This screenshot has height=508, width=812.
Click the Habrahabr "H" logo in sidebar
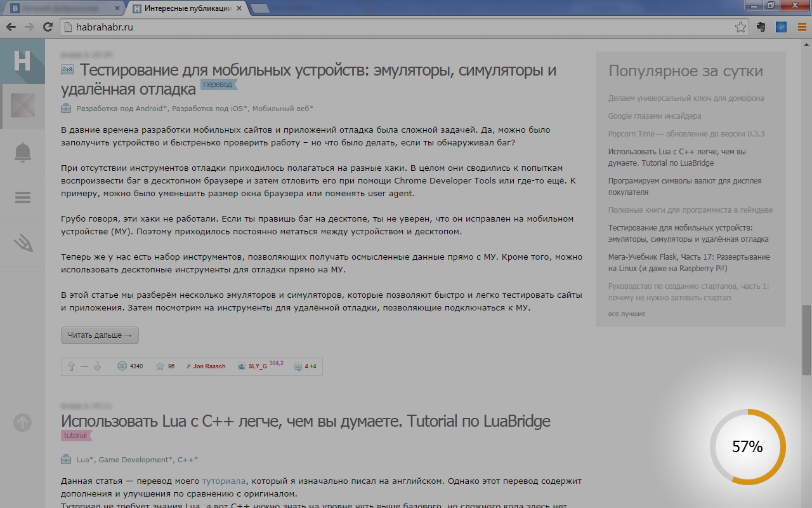pos(22,62)
